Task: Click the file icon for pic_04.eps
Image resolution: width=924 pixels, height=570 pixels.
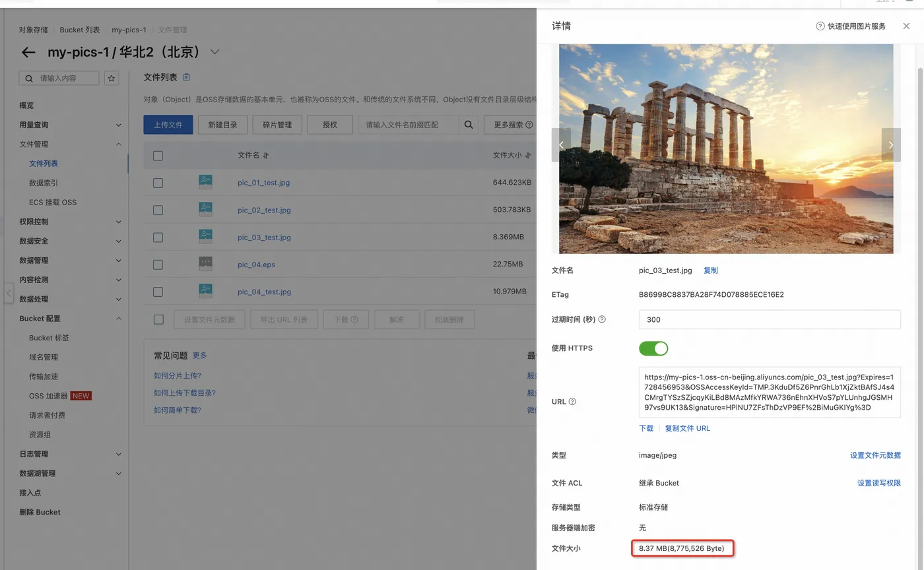Action: (205, 264)
